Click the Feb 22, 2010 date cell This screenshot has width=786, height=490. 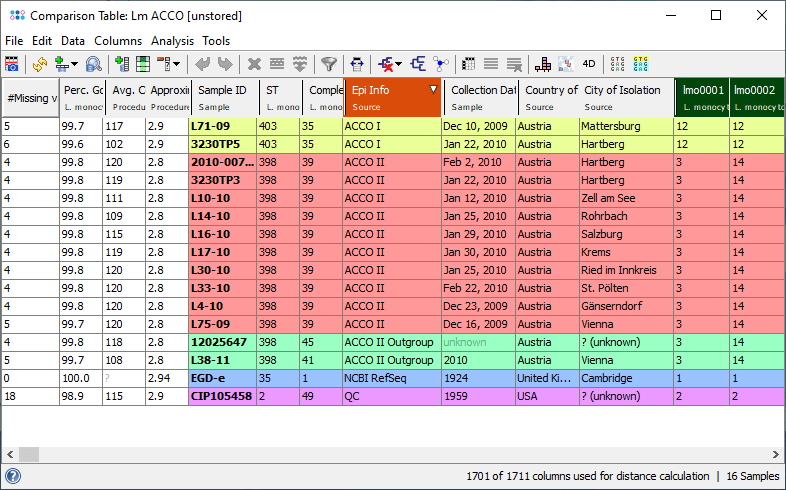tap(478, 288)
